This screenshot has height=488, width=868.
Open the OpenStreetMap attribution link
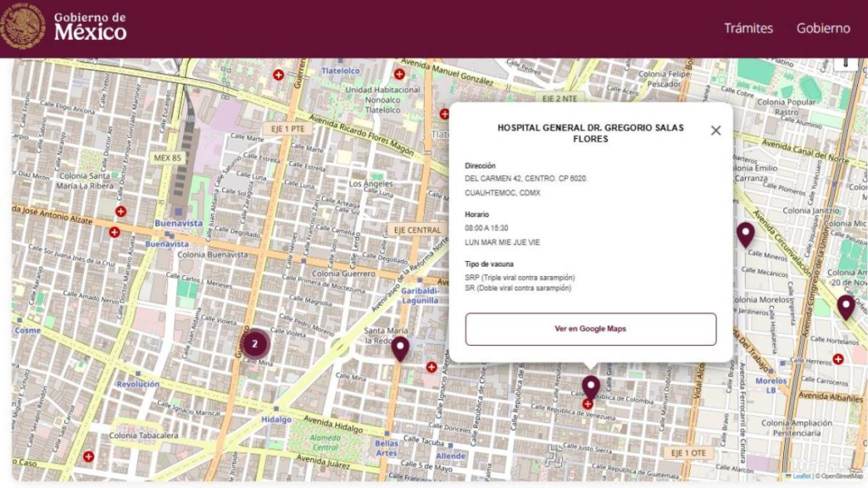click(x=841, y=476)
